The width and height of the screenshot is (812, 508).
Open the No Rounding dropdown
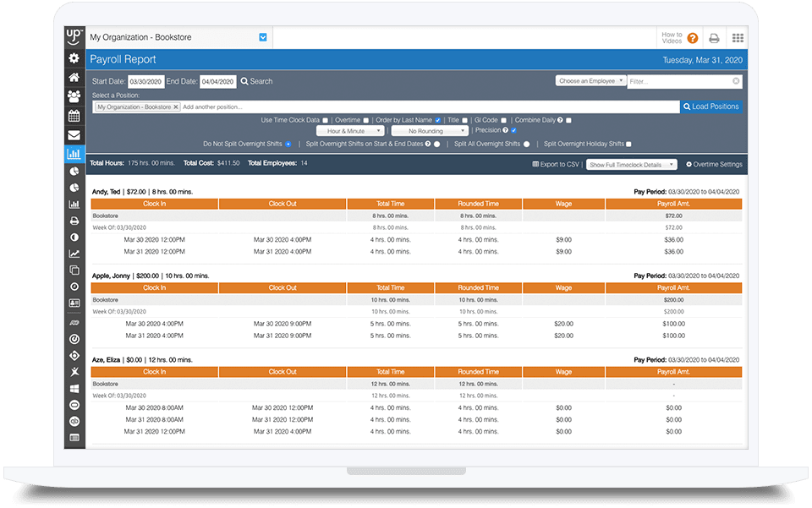tap(430, 131)
